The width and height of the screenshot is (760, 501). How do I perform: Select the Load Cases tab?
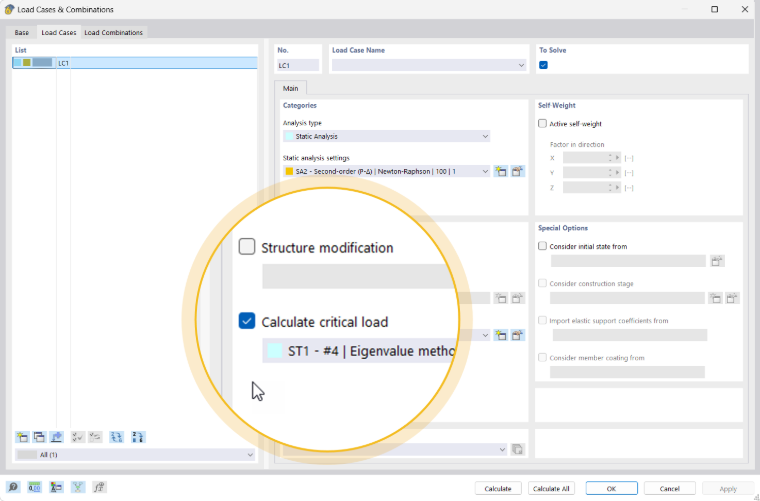59,32
